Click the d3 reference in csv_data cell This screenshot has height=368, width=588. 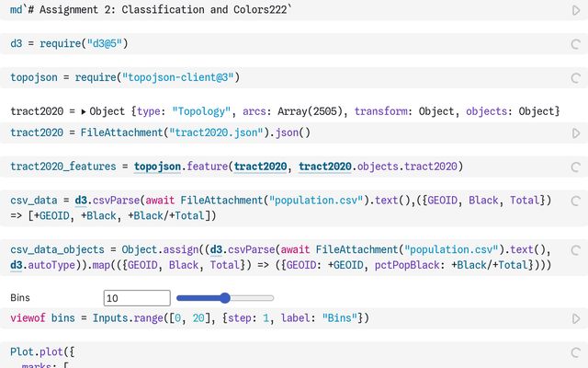tap(82, 200)
